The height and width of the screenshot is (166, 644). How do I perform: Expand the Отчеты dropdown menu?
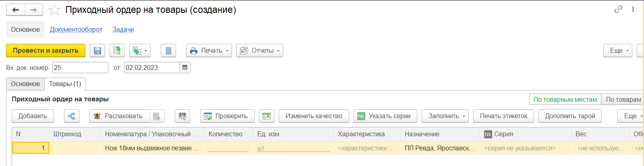click(x=260, y=51)
